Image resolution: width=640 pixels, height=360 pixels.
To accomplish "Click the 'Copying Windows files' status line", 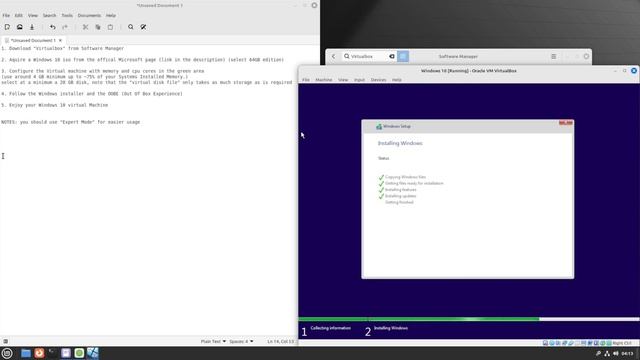I will 405,177.
